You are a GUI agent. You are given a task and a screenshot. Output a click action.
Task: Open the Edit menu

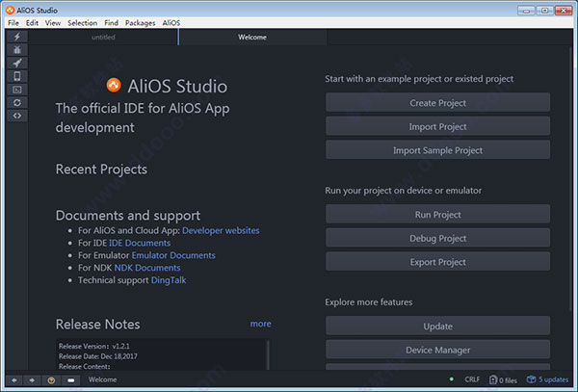click(x=32, y=23)
